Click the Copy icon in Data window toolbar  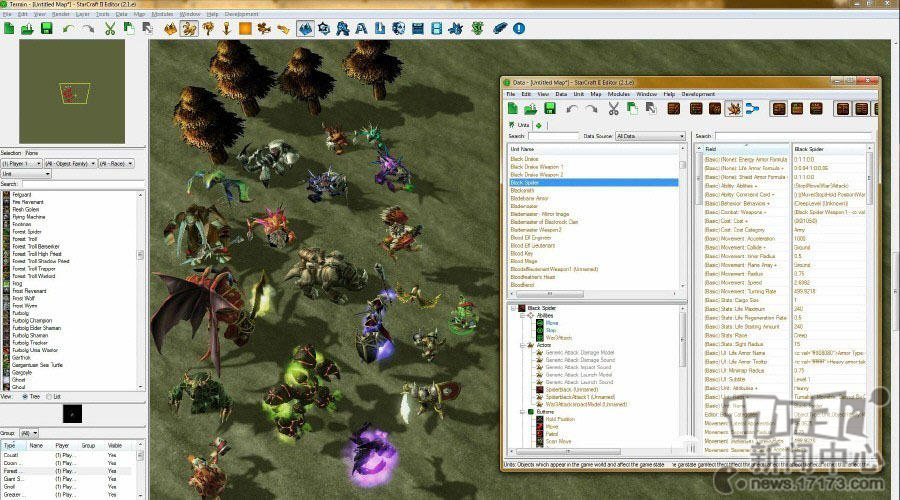633,108
